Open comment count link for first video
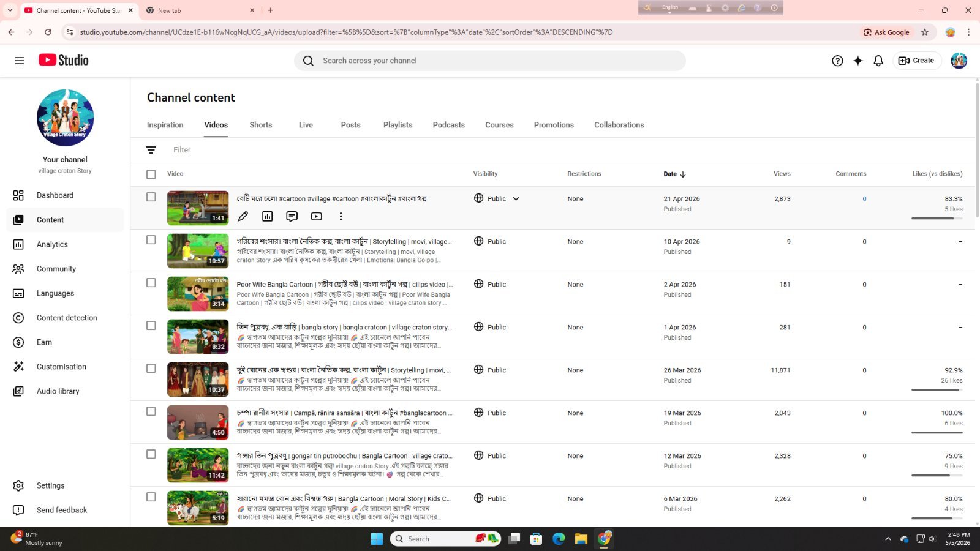 click(864, 199)
